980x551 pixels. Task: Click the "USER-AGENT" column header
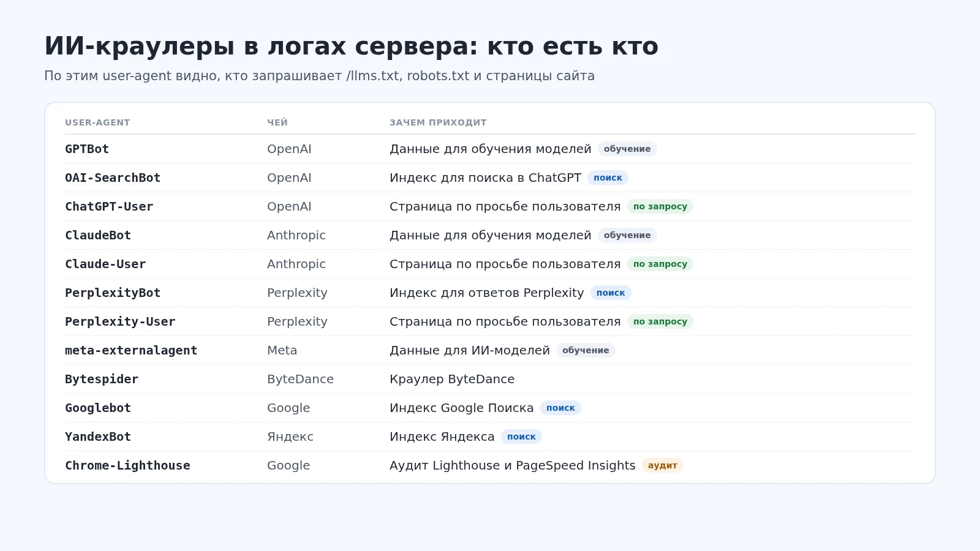[x=97, y=122]
